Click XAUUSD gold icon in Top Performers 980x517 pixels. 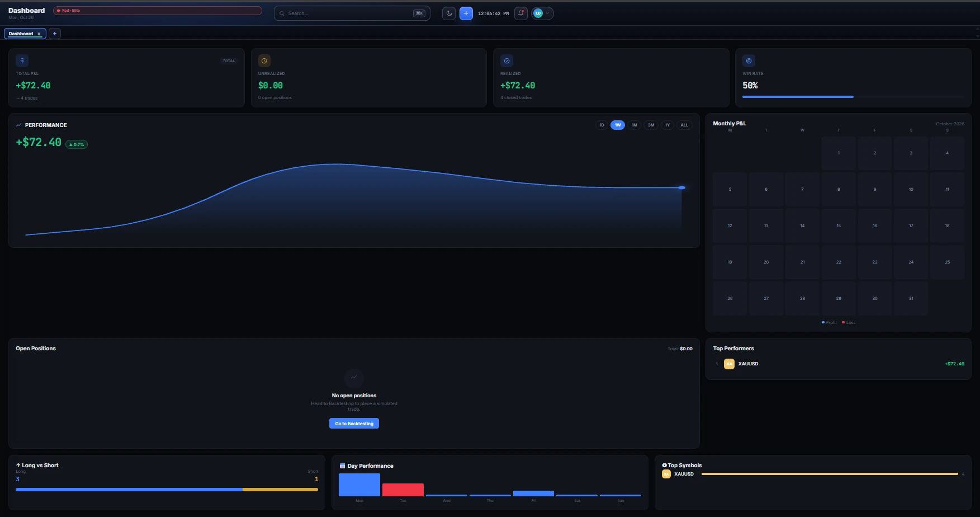[x=729, y=364]
